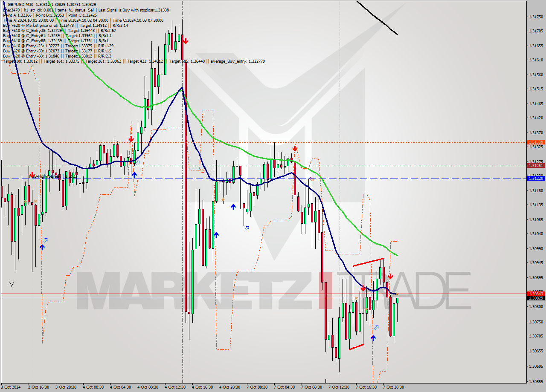This screenshot has width=546, height=392.
Task: Click the 1.30990 price axis value
Action: 536,248
